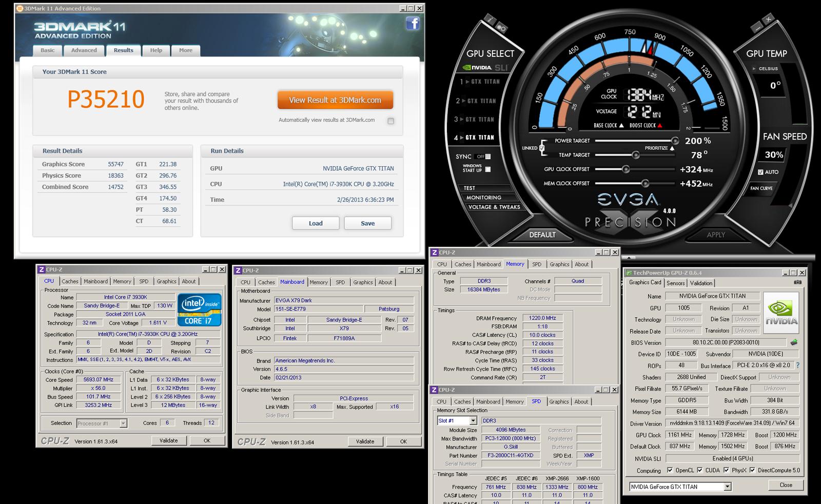Click View Result at 3DMark.com button
The image size is (821, 504).
point(335,100)
